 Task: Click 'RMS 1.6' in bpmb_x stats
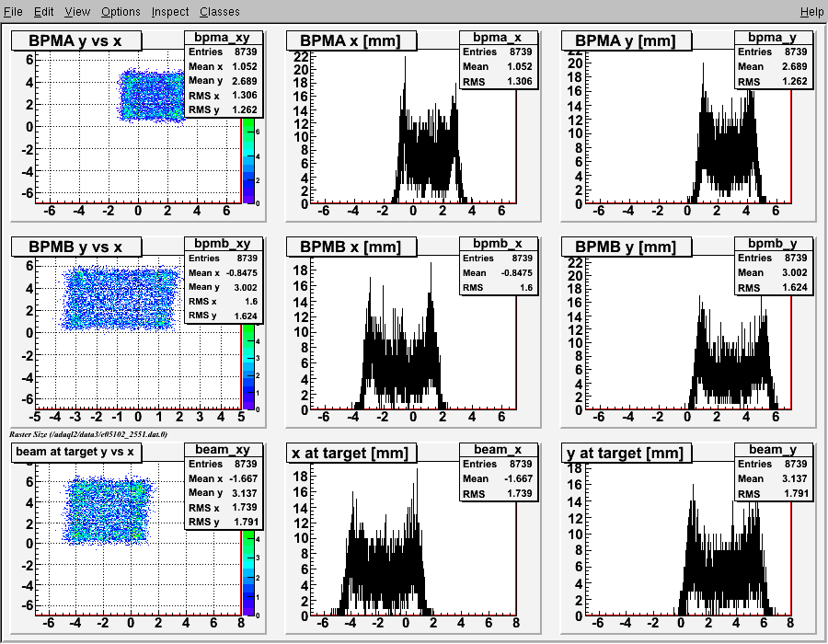coord(498,287)
